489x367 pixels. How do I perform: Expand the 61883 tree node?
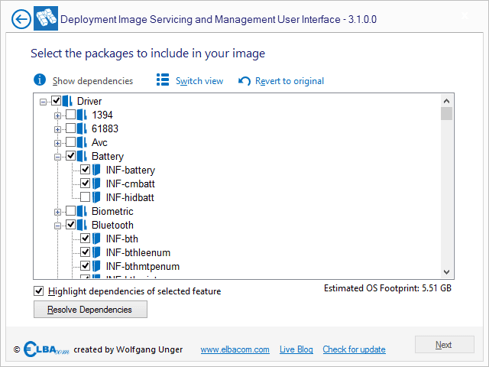(57, 129)
